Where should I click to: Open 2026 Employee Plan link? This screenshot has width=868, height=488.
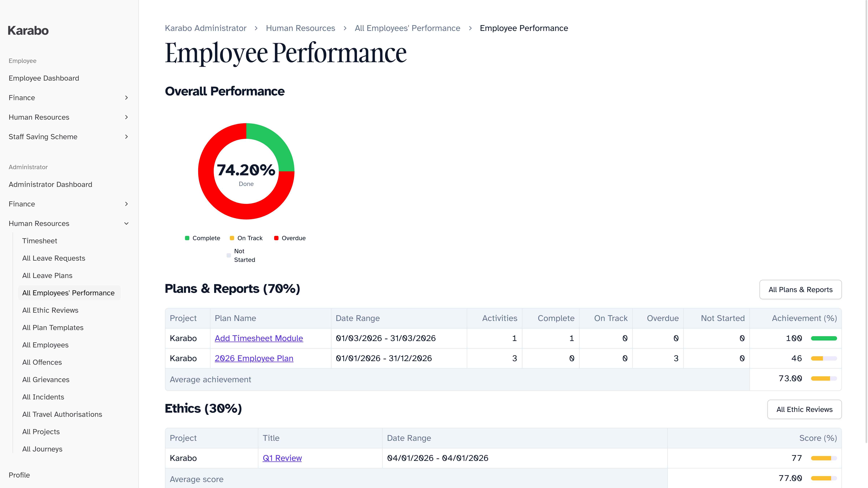tap(254, 358)
